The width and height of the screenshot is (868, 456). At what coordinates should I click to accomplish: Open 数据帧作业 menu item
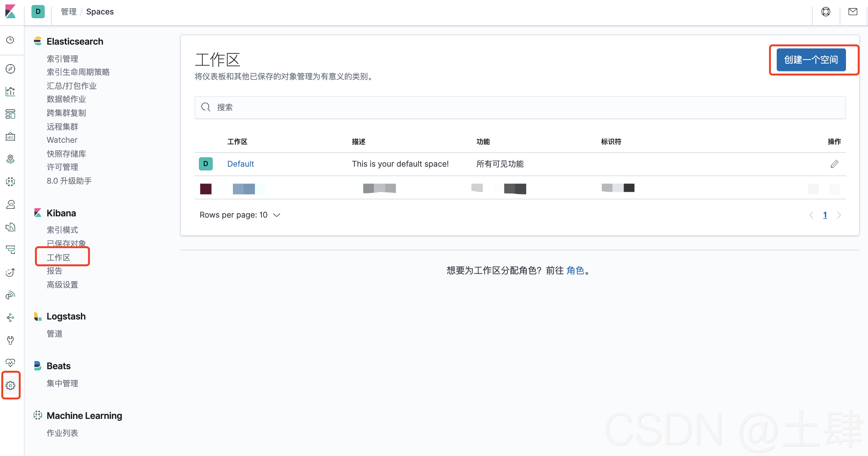pyautogui.click(x=66, y=99)
